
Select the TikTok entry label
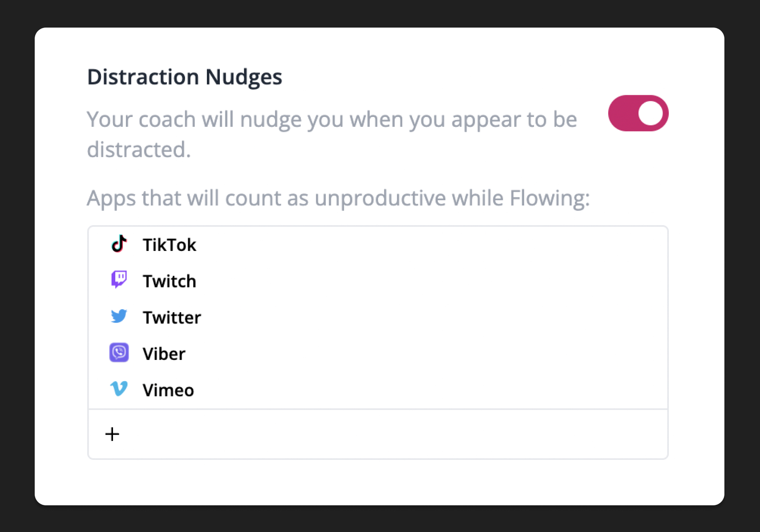point(169,245)
